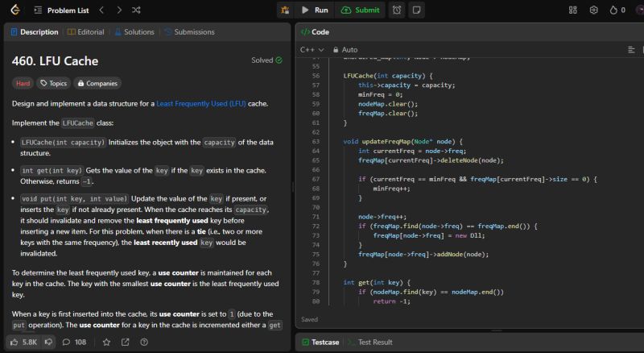Open the 108 comments section
This screenshot has width=644, height=353.
point(74,343)
